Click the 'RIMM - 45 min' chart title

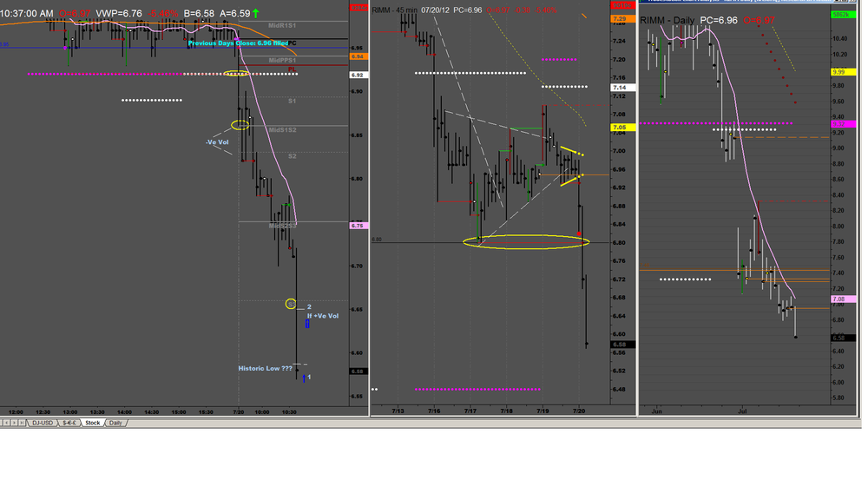(395, 10)
